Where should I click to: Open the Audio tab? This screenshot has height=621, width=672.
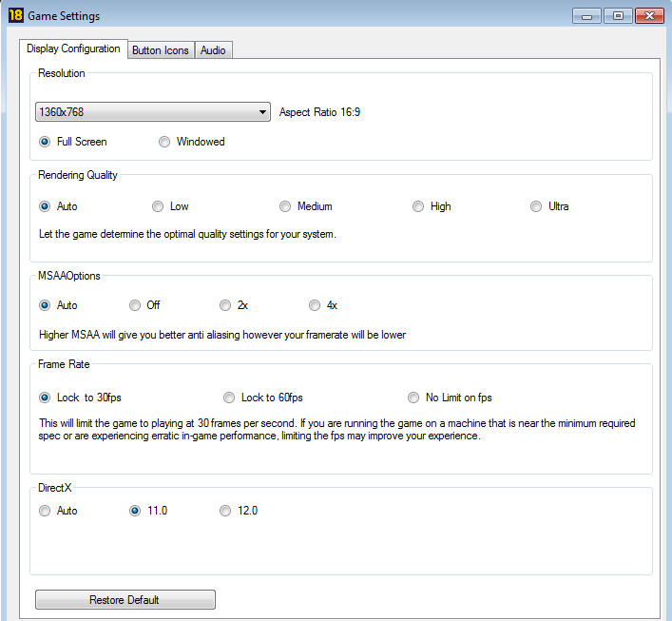click(213, 50)
